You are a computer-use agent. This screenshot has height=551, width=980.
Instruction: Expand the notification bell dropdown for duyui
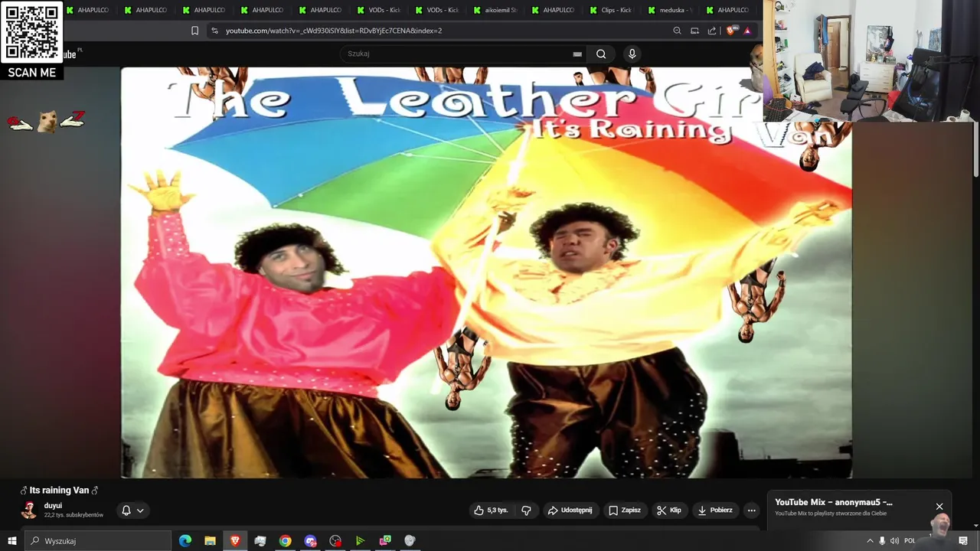pyautogui.click(x=132, y=510)
